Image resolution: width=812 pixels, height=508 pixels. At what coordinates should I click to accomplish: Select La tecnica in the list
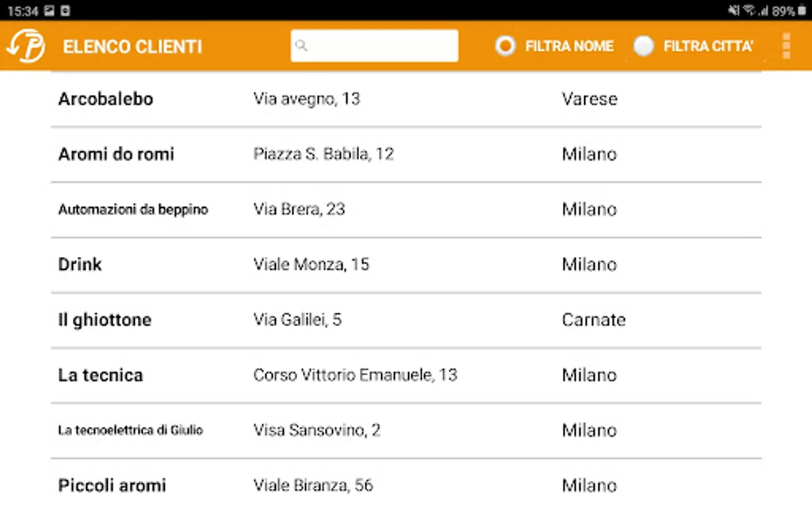100,375
